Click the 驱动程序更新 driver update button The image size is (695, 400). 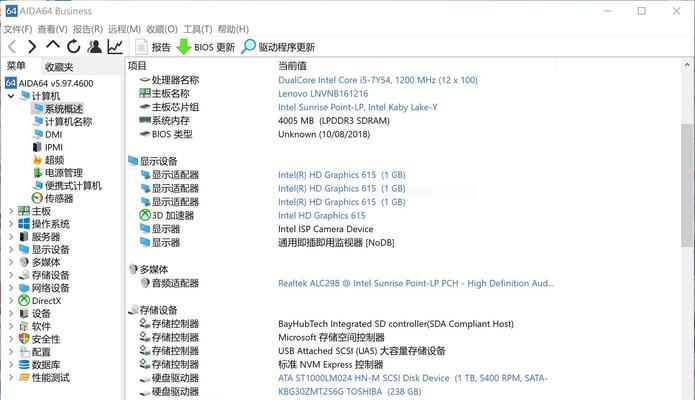point(278,47)
